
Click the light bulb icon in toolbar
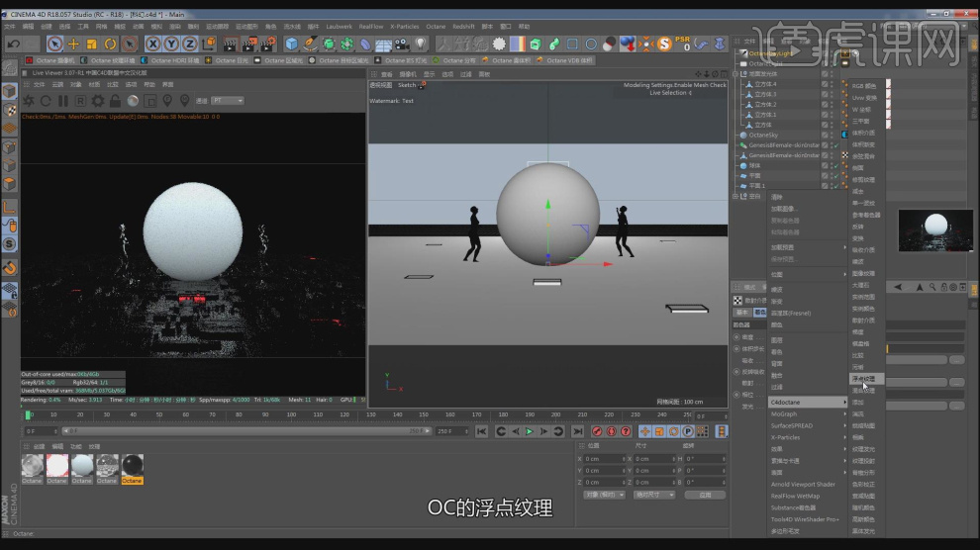click(422, 44)
